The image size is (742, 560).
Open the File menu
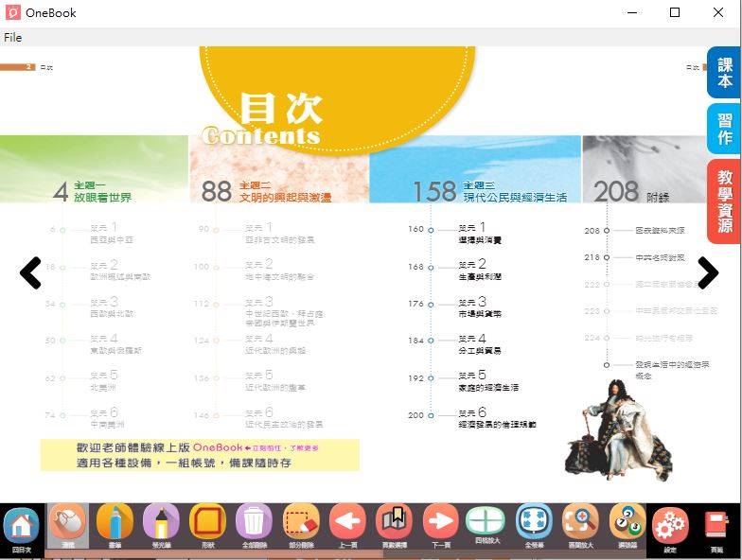pos(13,38)
